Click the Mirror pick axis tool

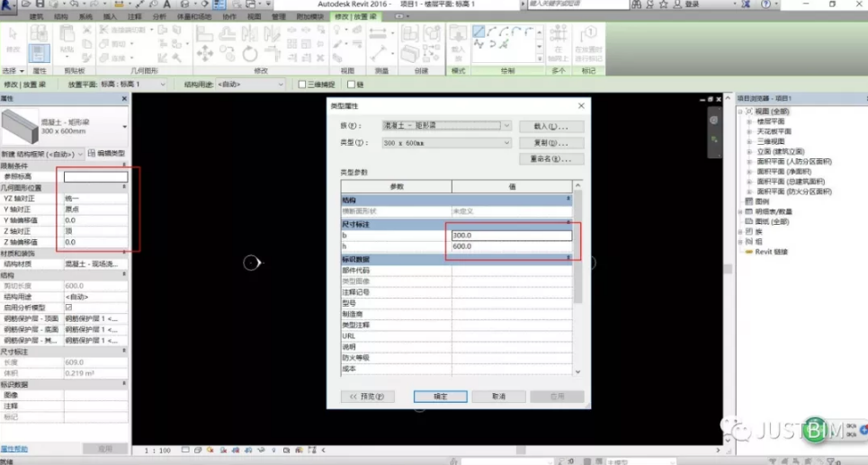click(250, 34)
